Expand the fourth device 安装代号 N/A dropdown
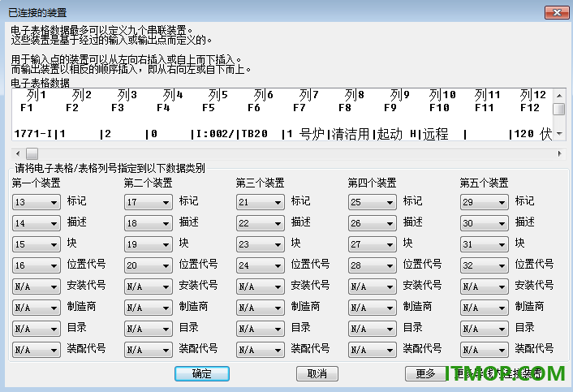The width and height of the screenshot is (573, 392). pos(373,286)
